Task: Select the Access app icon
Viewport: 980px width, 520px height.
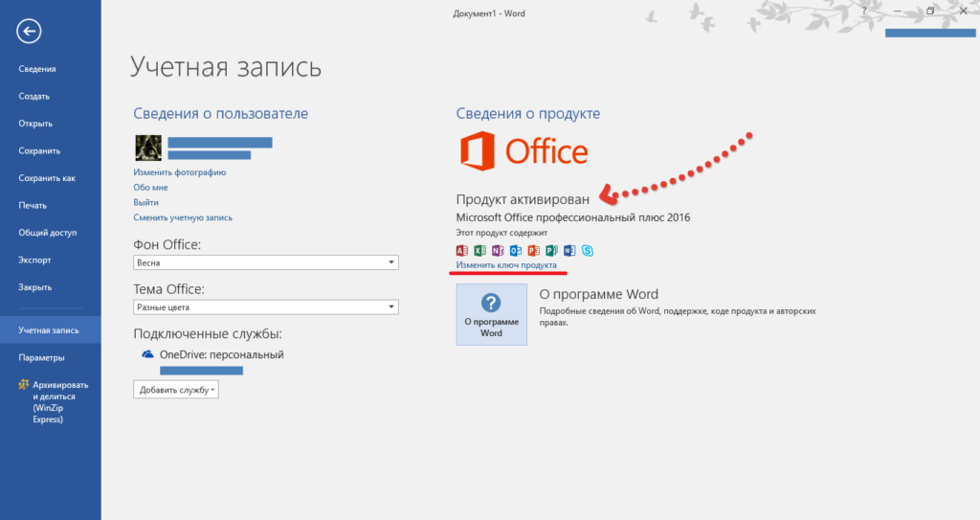Action: (462, 251)
